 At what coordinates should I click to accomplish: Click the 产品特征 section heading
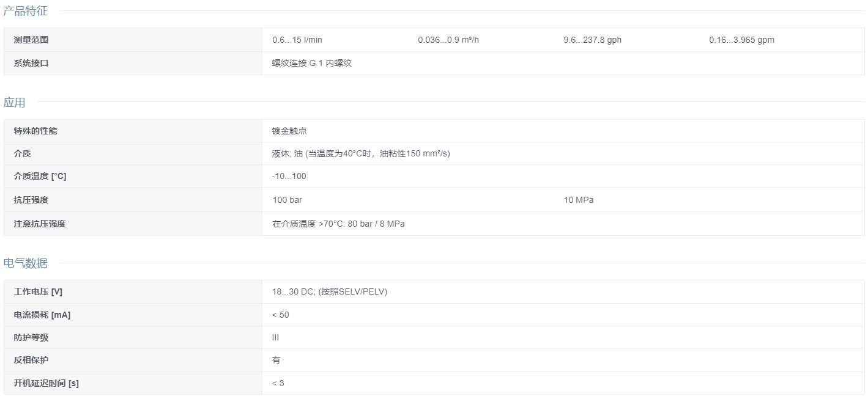[25, 11]
